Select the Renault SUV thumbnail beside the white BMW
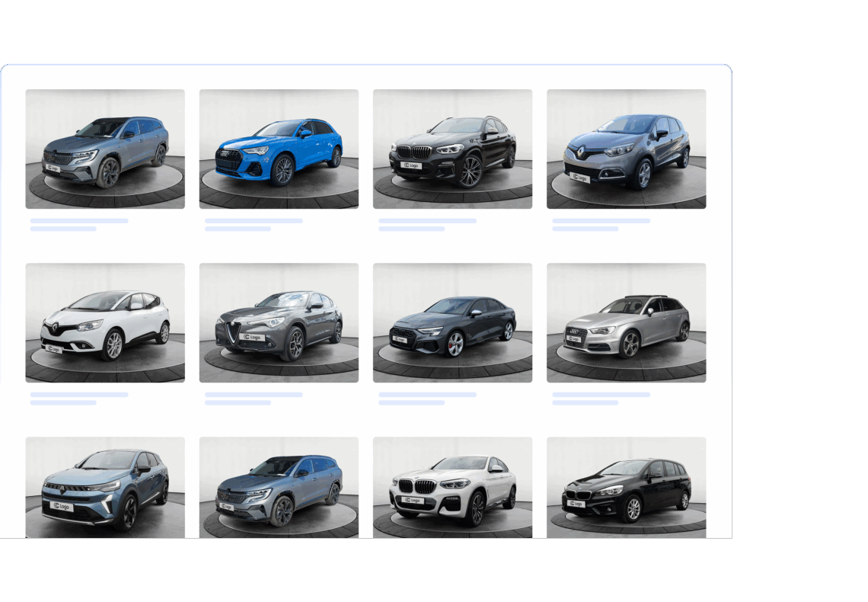Viewport: 868px width, 602px height. (279, 488)
